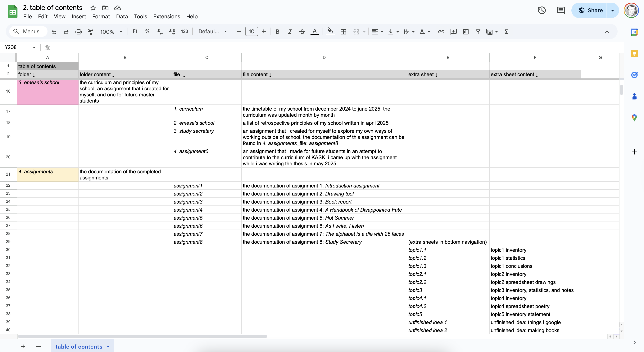Viewport: 644px width, 352px height.
Task: Toggle italic formatting
Action: coord(290,32)
